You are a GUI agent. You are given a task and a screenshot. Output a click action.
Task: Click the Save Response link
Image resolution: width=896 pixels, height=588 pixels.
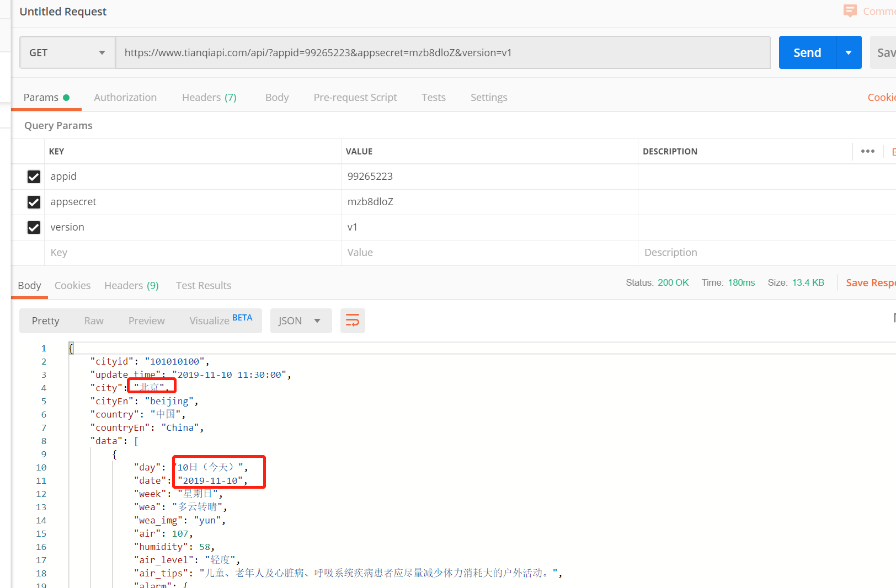pos(871,282)
